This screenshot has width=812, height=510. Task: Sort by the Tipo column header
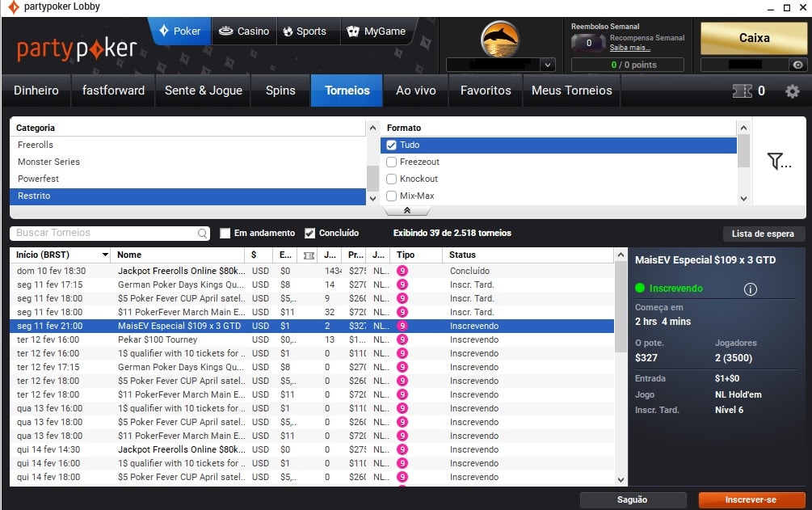click(417, 255)
